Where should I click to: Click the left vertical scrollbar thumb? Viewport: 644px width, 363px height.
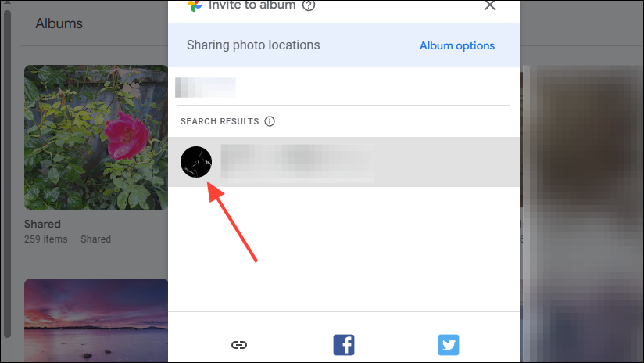tap(7, 174)
